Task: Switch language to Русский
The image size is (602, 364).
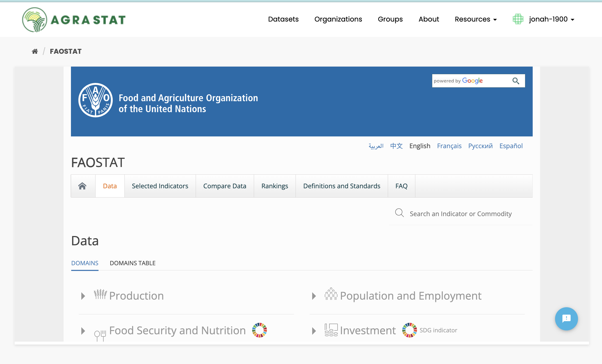Action: click(x=481, y=146)
